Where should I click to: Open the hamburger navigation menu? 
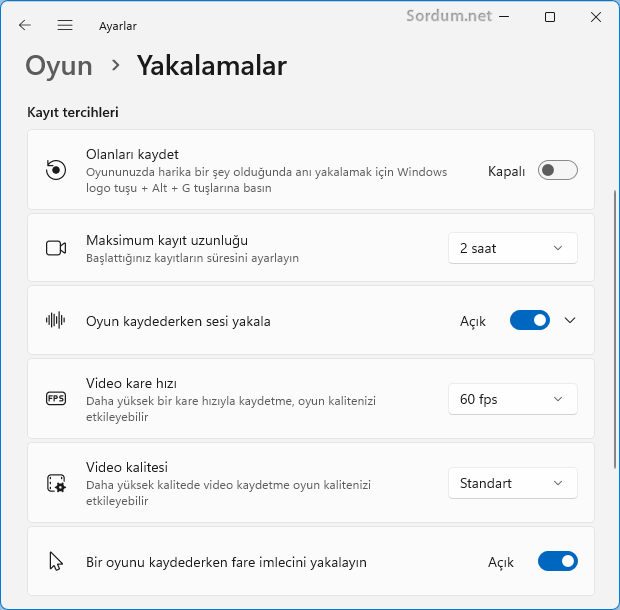point(65,25)
